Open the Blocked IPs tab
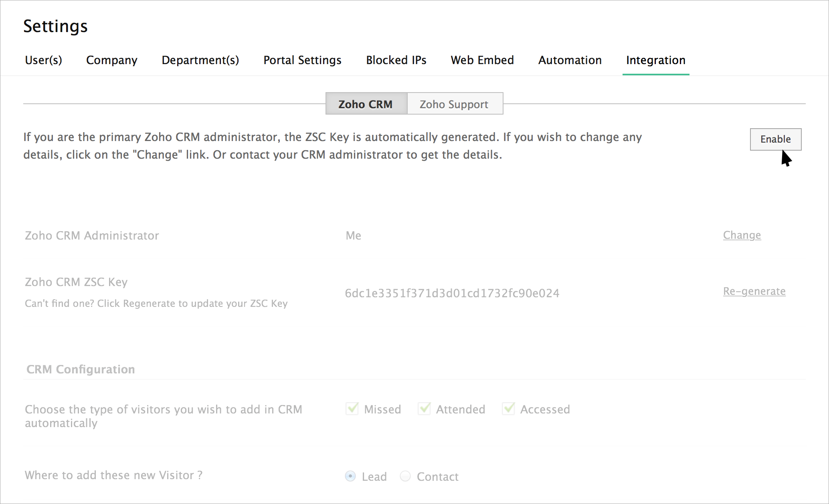 pos(396,60)
